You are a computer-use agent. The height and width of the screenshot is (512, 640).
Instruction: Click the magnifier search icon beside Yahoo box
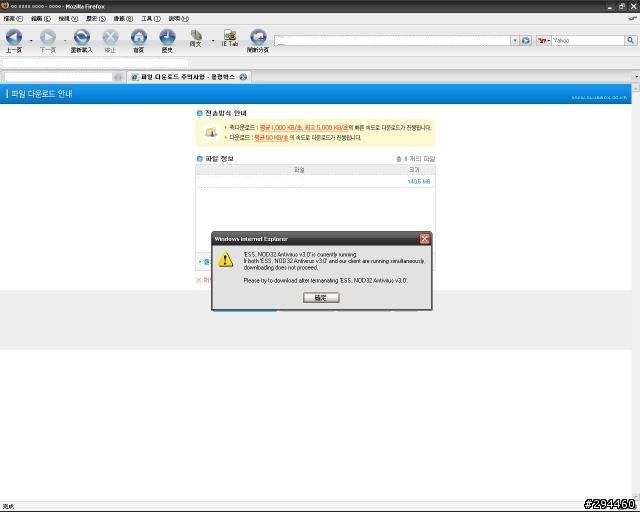(x=631, y=40)
